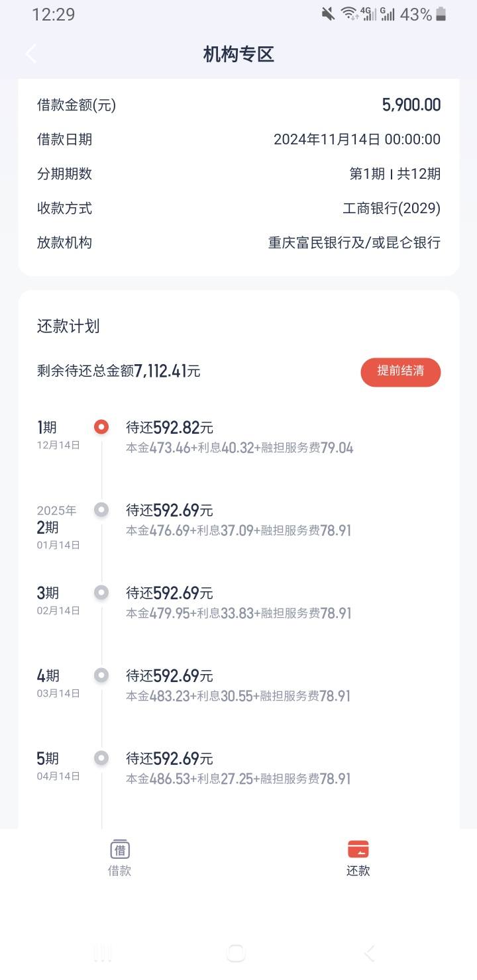This screenshot has height=980, width=477.
Task: Tap Android home navigation icon
Action: [x=236, y=954]
